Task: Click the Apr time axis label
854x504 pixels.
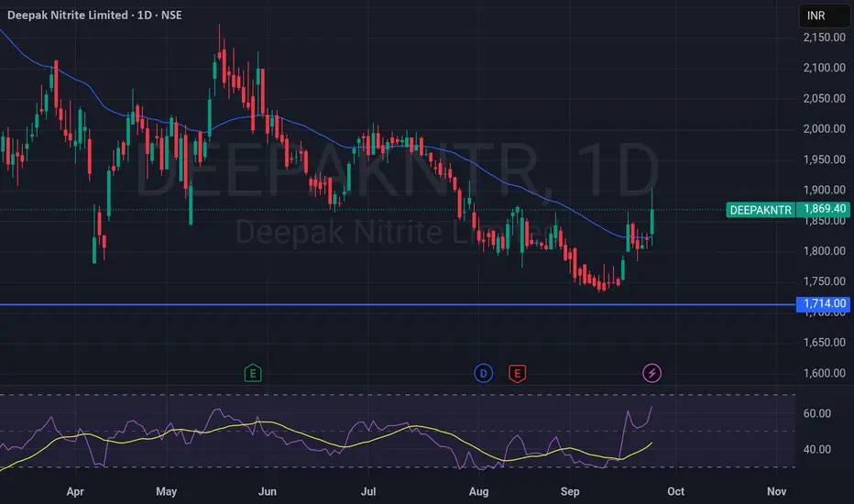Action: coord(75,491)
